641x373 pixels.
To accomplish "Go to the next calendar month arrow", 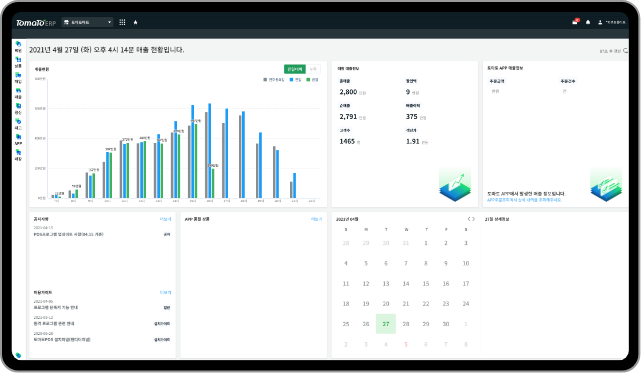I will (x=474, y=219).
